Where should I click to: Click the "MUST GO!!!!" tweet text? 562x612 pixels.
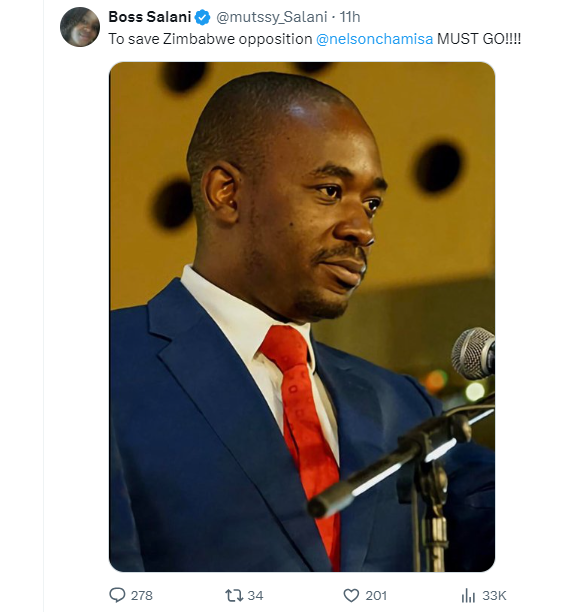tap(479, 39)
